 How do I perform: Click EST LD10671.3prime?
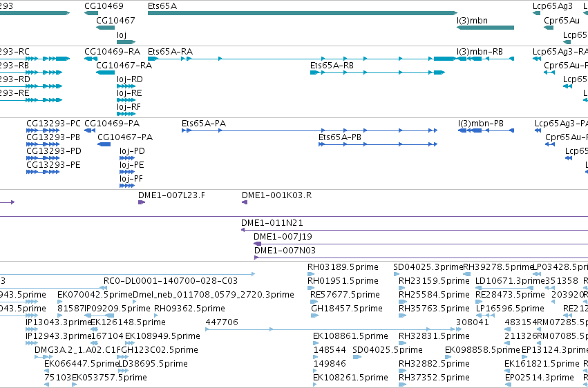click(510, 281)
